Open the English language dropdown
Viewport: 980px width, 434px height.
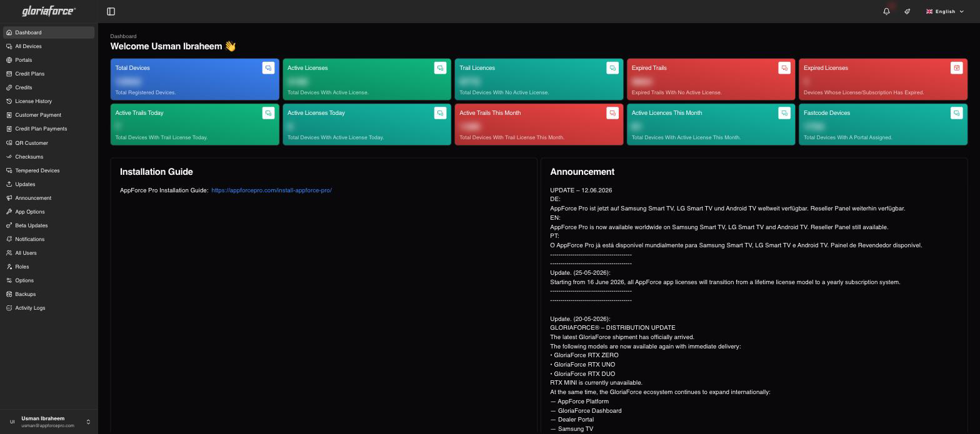click(945, 11)
